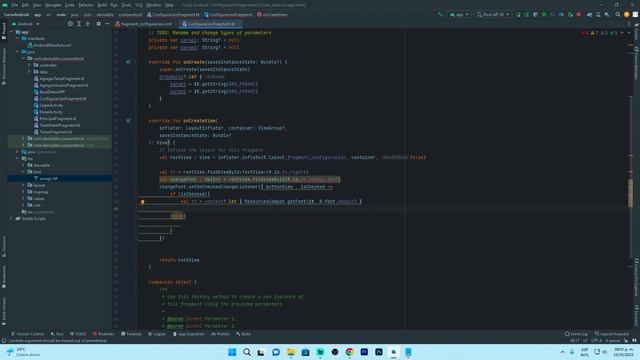The width and height of the screenshot is (640, 360).
Task: Open the Project tool window side tab
Action: pyautogui.click(x=4, y=30)
